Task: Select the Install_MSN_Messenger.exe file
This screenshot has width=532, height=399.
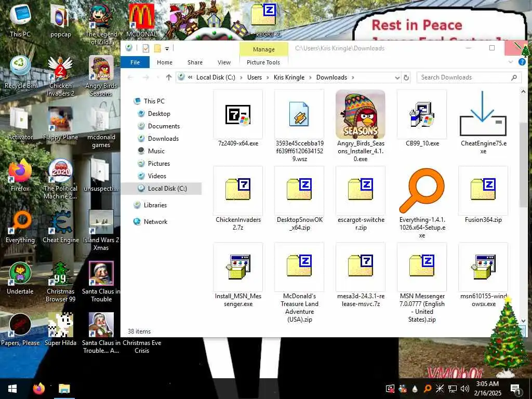Action: (238, 267)
